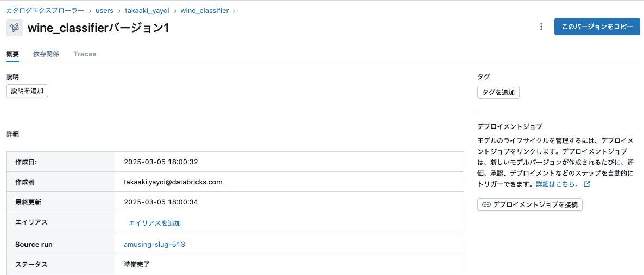Click link icon in デプロイメントジョブを接続 button
The width and height of the screenshot is (644, 275).
[x=487, y=204]
